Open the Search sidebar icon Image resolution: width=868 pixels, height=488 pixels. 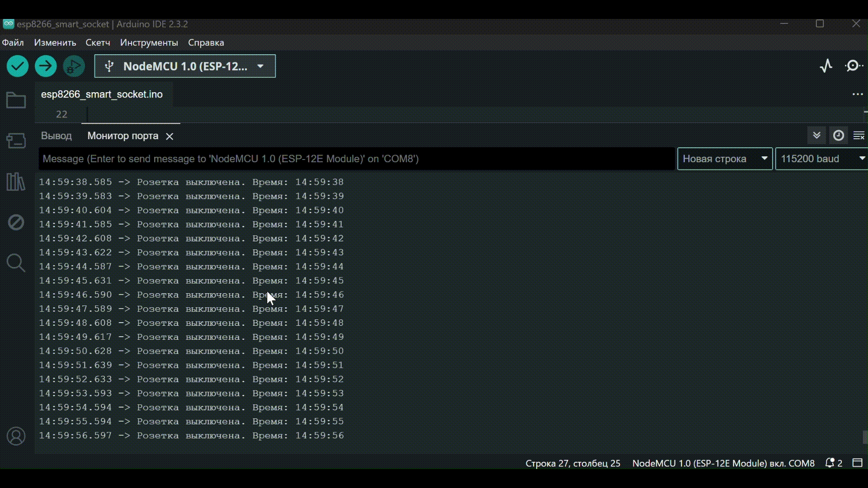pos(16,263)
